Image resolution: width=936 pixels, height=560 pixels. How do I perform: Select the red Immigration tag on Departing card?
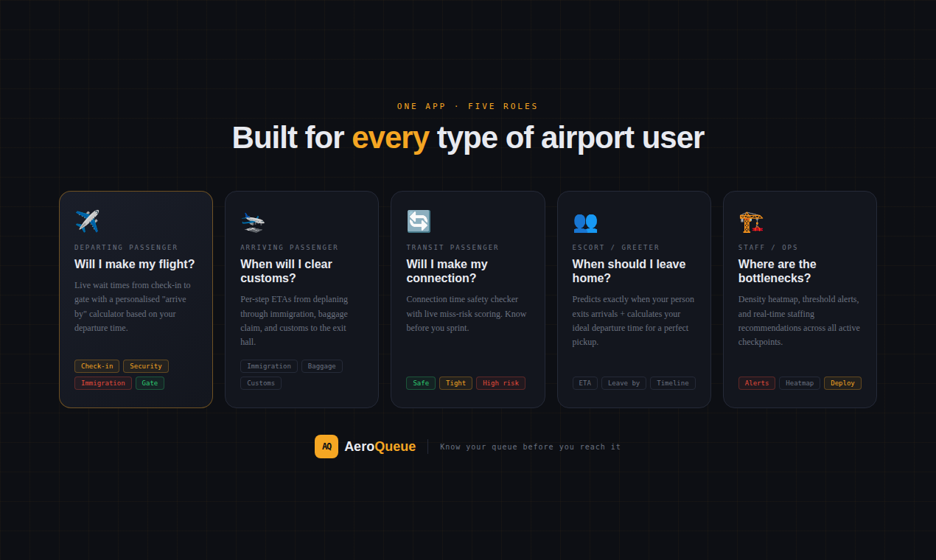pos(103,383)
